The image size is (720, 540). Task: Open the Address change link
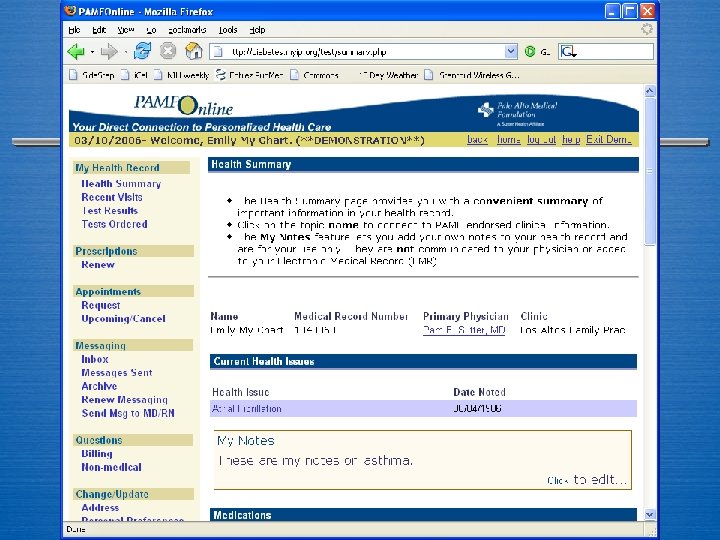(100, 507)
